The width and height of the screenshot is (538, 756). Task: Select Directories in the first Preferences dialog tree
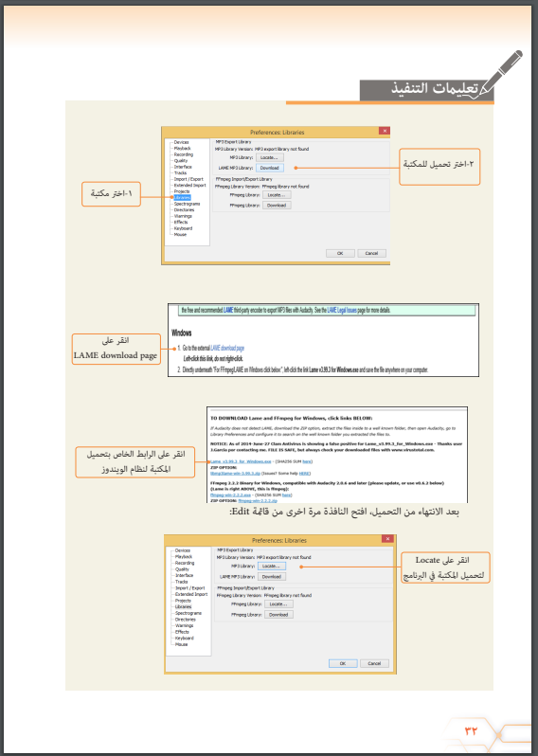(x=184, y=210)
